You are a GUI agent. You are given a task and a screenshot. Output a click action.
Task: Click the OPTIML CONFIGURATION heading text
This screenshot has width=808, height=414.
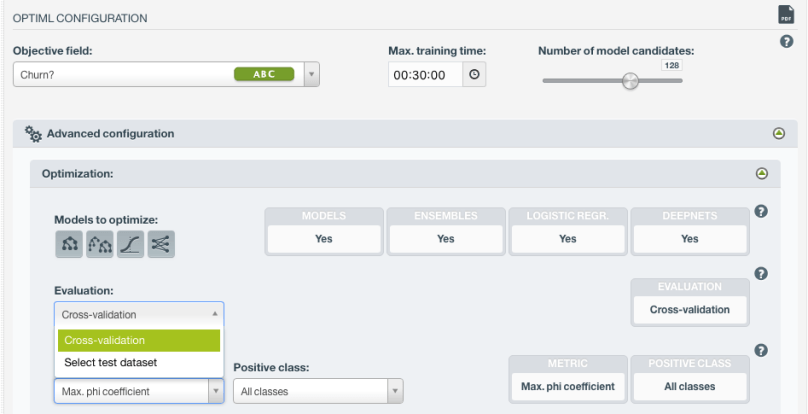pyautogui.click(x=80, y=19)
